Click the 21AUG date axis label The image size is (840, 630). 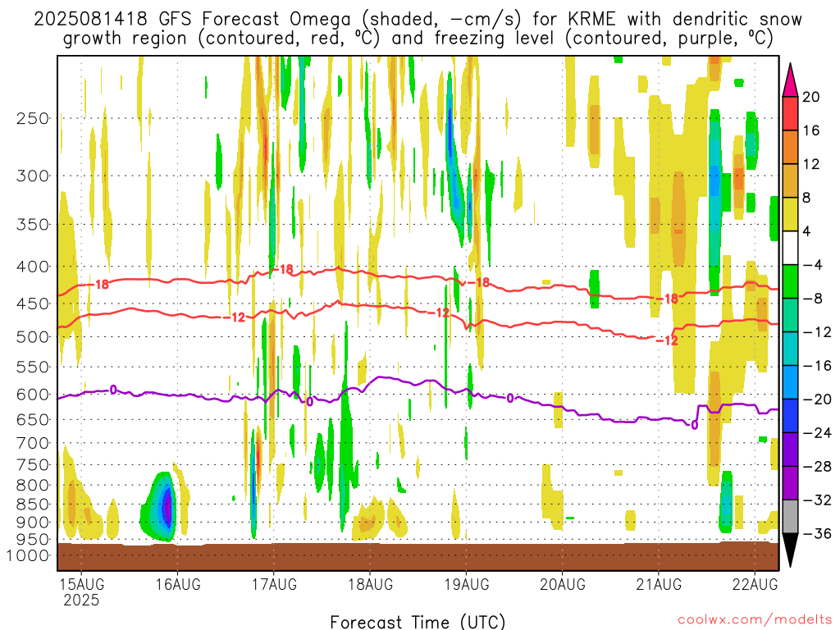659,584
